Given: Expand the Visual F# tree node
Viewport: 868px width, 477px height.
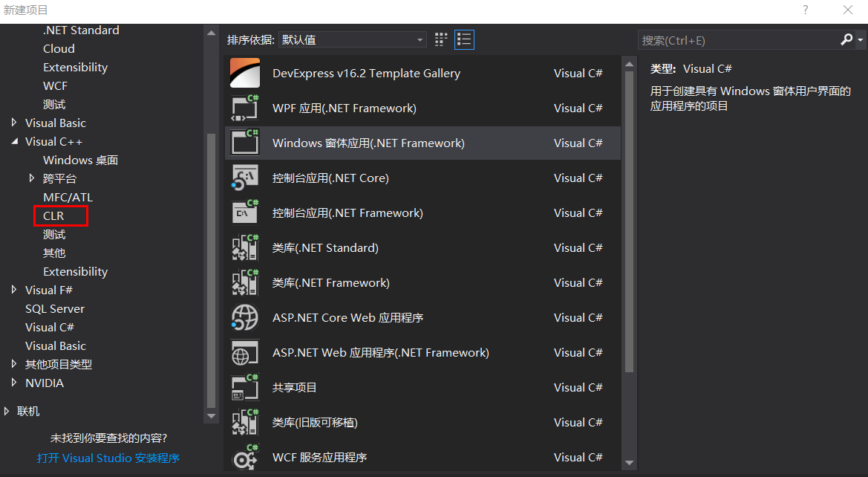Looking at the screenshot, I should [14, 290].
